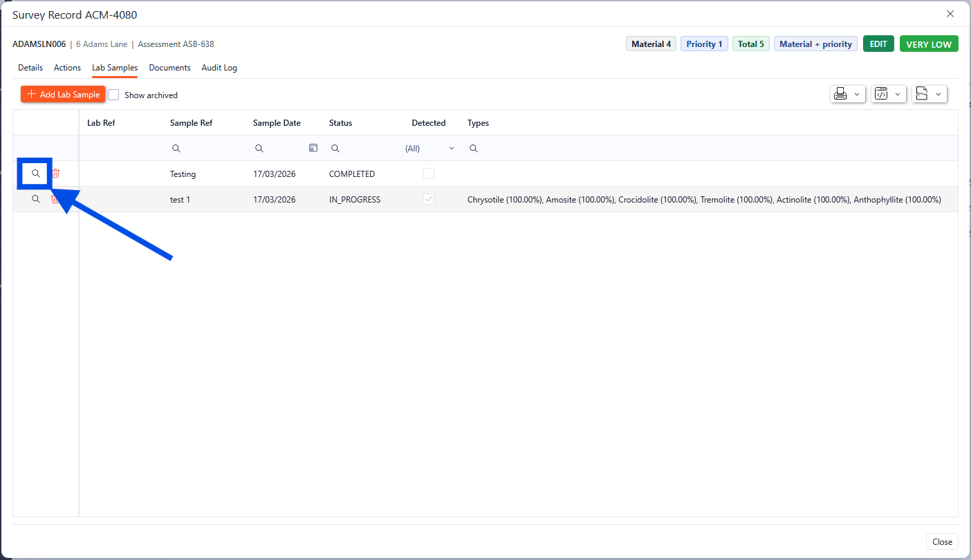Image resolution: width=971 pixels, height=560 pixels.
Task: Toggle Detected checkbox for test 1 row
Action: click(429, 199)
